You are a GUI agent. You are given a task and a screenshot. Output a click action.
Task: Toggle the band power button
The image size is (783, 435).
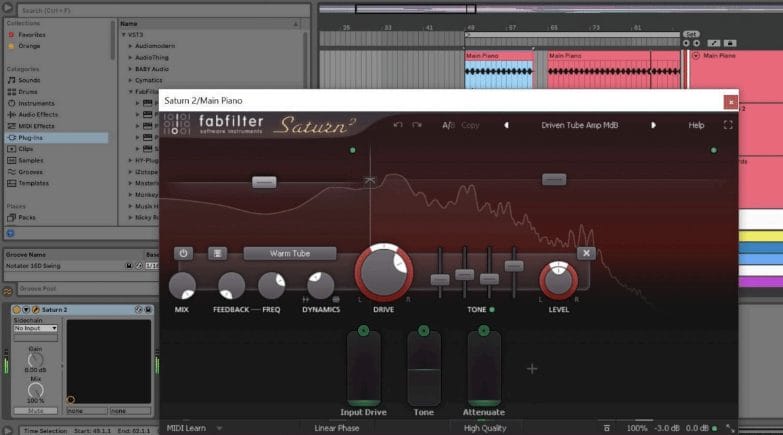(183, 253)
